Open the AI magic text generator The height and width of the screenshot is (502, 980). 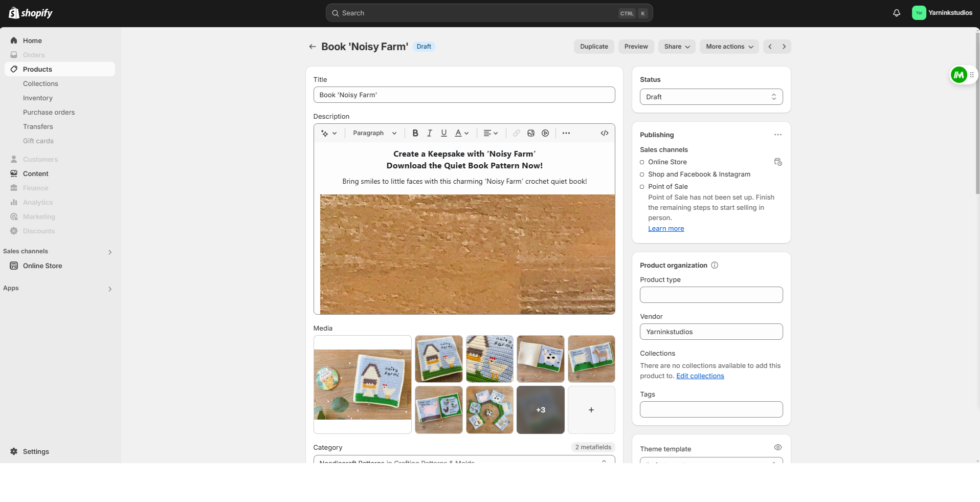click(x=328, y=133)
